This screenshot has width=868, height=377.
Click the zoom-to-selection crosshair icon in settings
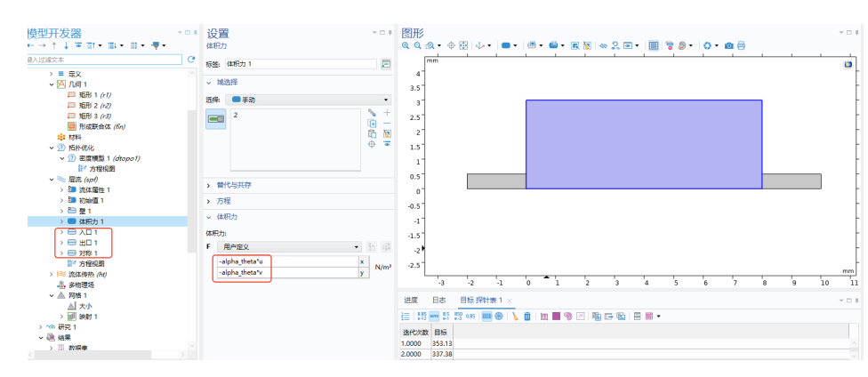click(x=372, y=144)
